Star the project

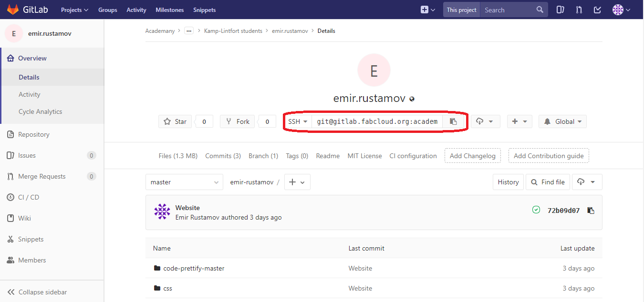(175, 121)
